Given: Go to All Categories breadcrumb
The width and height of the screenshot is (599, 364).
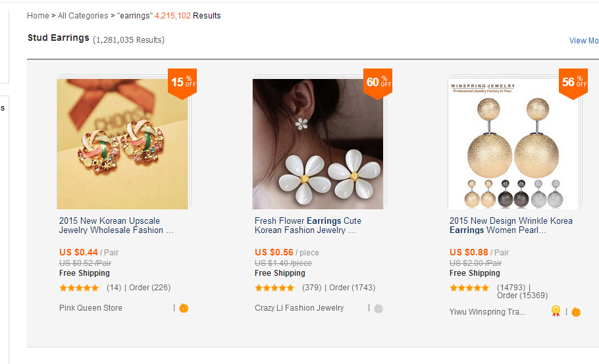Looking at the screenshot, I should [83, 16].
